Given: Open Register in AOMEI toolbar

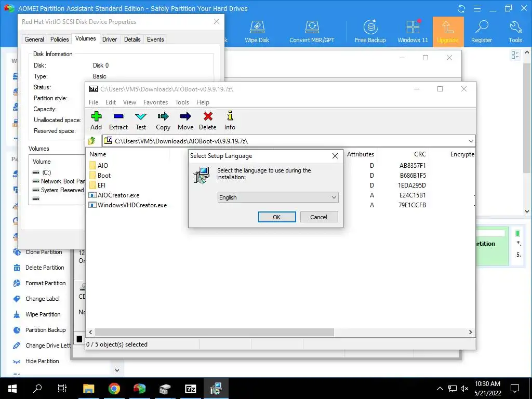Looking at the screenshot, I should 482,32.
